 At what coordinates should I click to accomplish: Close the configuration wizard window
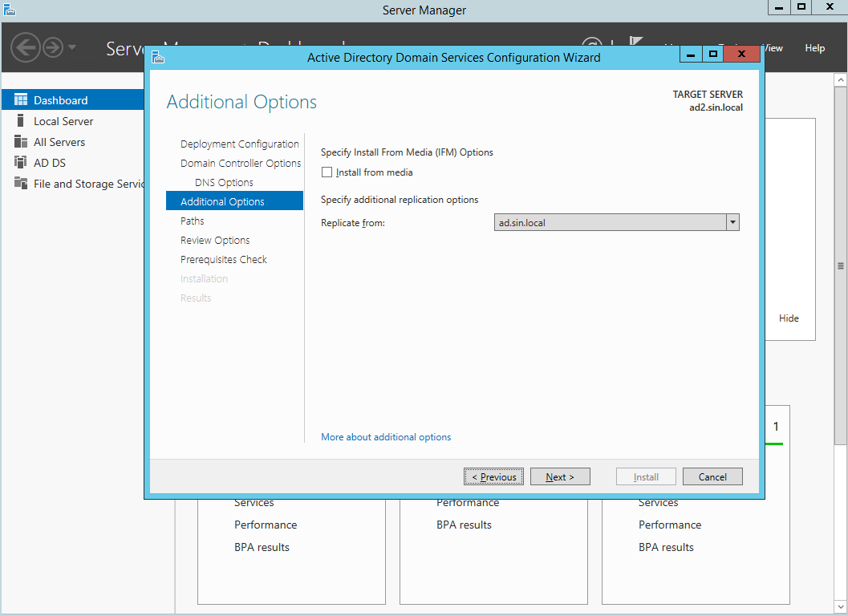(741, 54)
